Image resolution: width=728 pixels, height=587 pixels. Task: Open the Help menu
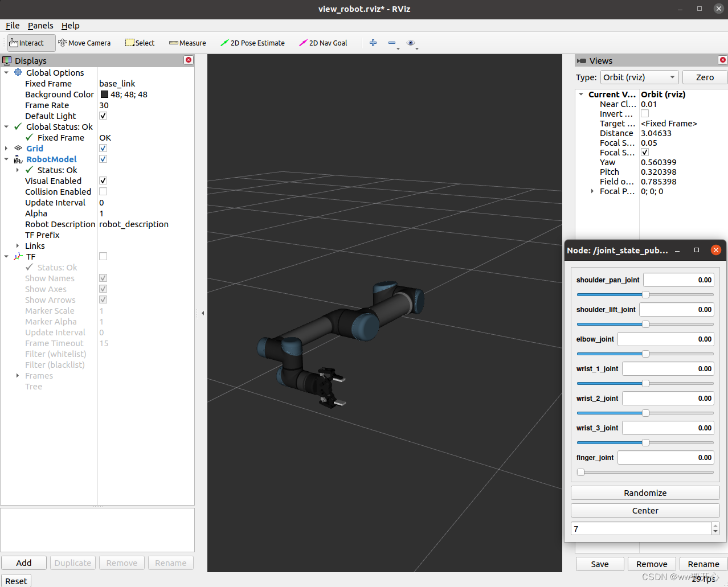71,26
